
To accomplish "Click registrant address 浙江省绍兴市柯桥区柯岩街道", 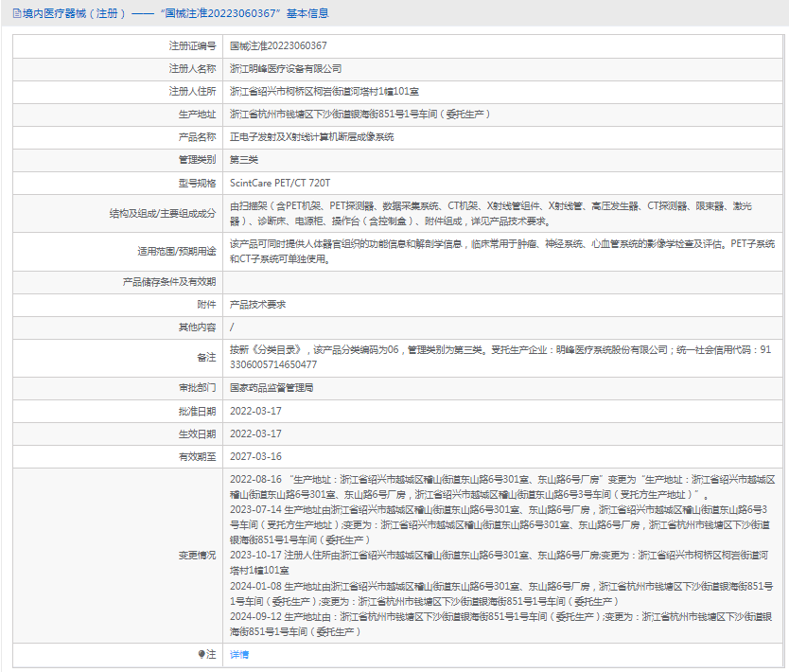I will point(324,91).
